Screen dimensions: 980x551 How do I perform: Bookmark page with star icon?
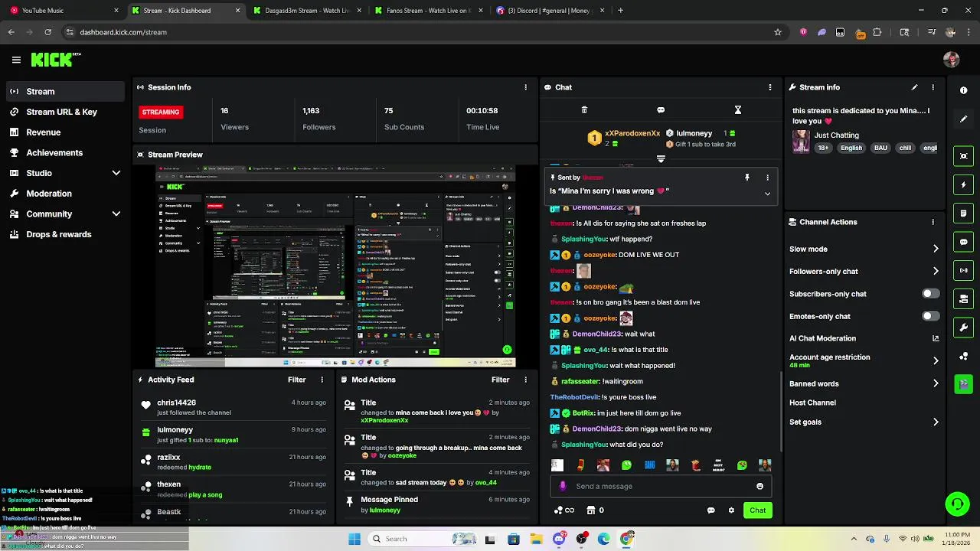click(778, 32)
